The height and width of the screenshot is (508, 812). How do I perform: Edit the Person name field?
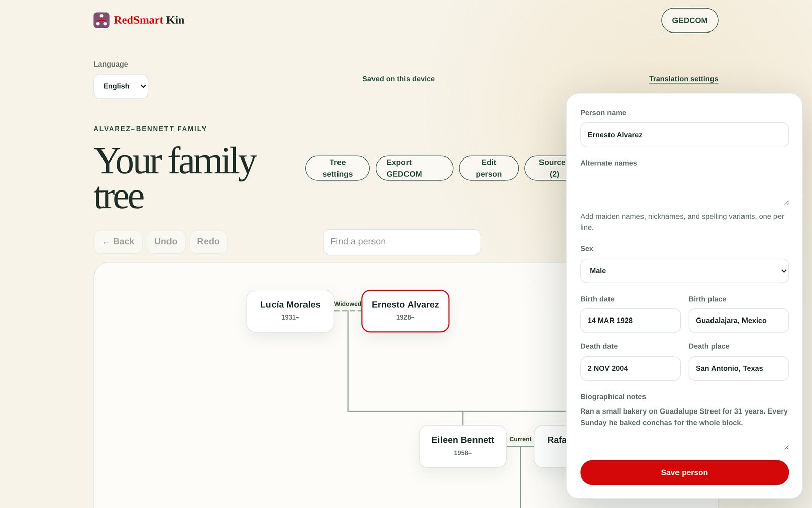(x=684, y=135)
